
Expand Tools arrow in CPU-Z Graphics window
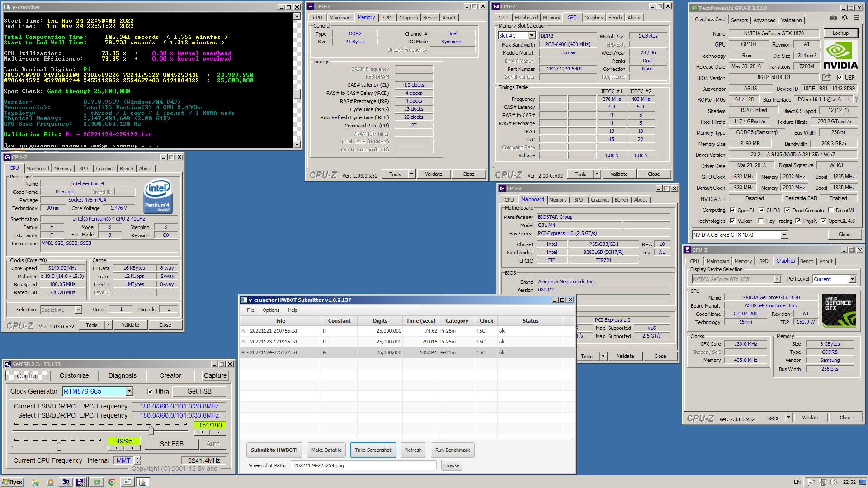pyautogui.click(x=788, y=418)
